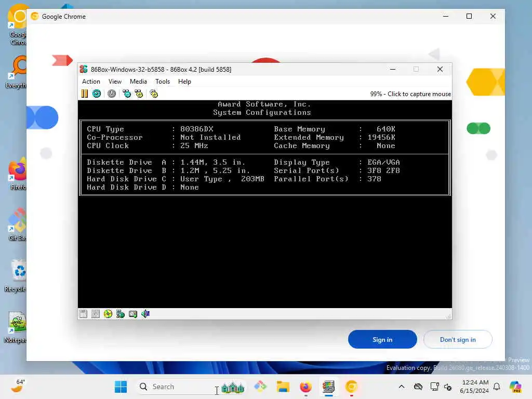Send Ctrl+Alt+Del via toolbar icon

(127, 94)
